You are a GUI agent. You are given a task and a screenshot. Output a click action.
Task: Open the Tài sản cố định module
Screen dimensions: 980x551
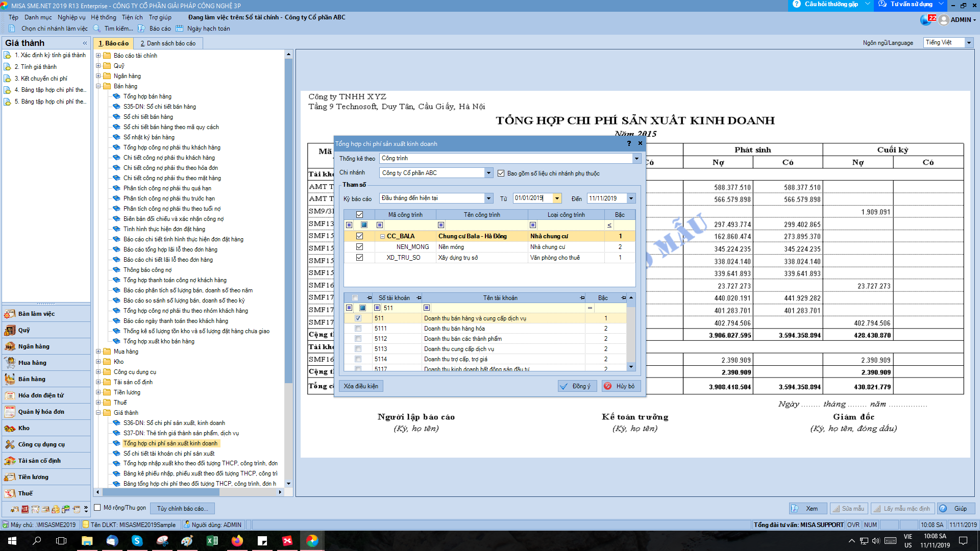coord(46,461)
